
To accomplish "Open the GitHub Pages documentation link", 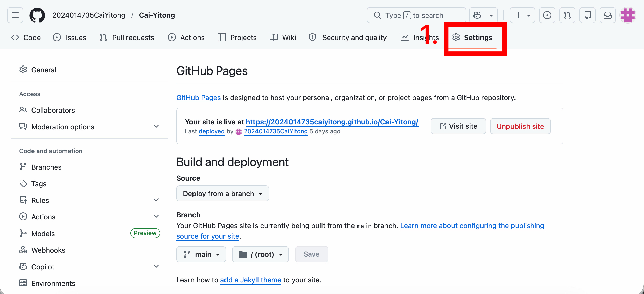I will click(x=199, y=98).
